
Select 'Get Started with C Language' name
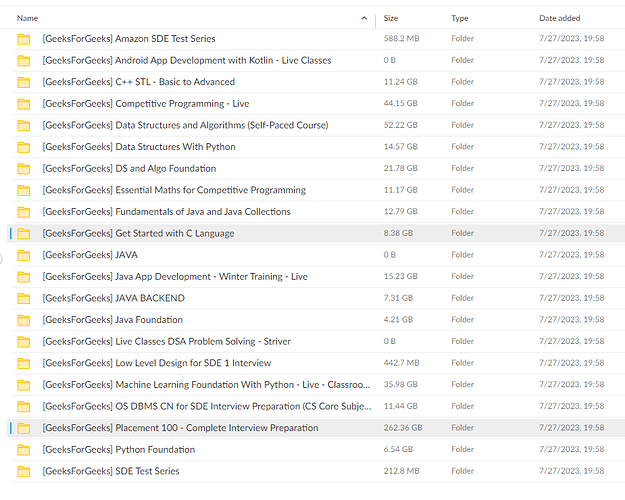tap(175, 233)
